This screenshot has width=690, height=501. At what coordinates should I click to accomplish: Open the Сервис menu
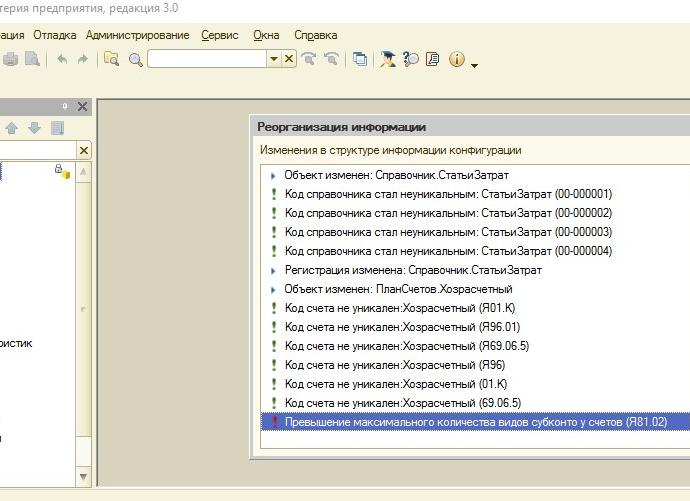click(220, 35)
